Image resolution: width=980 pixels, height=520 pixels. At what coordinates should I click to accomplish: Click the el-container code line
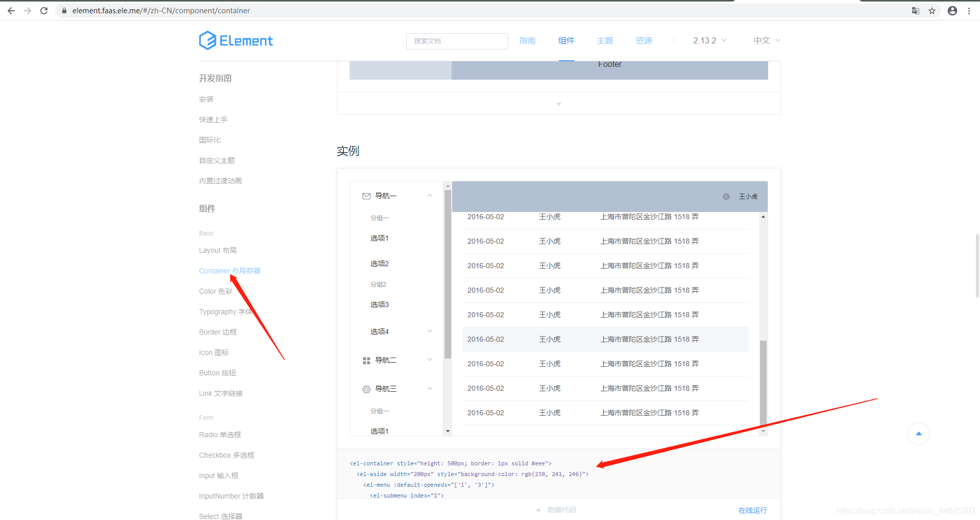[x=451, y=463]
